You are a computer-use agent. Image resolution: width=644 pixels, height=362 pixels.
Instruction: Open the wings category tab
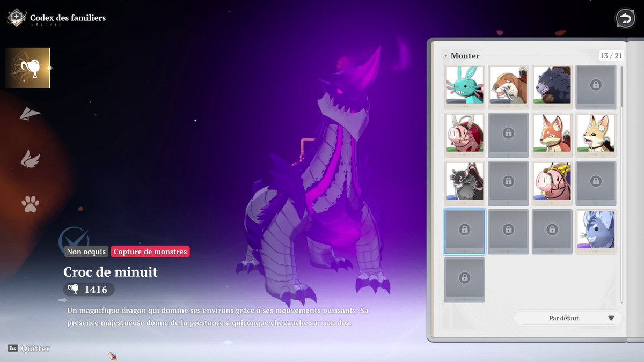[x=30, y=159]
